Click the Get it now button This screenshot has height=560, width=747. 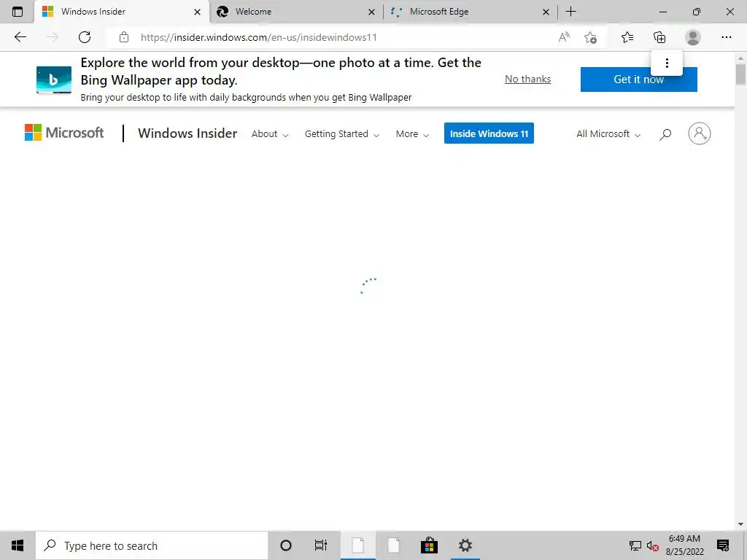pos(638,79)
